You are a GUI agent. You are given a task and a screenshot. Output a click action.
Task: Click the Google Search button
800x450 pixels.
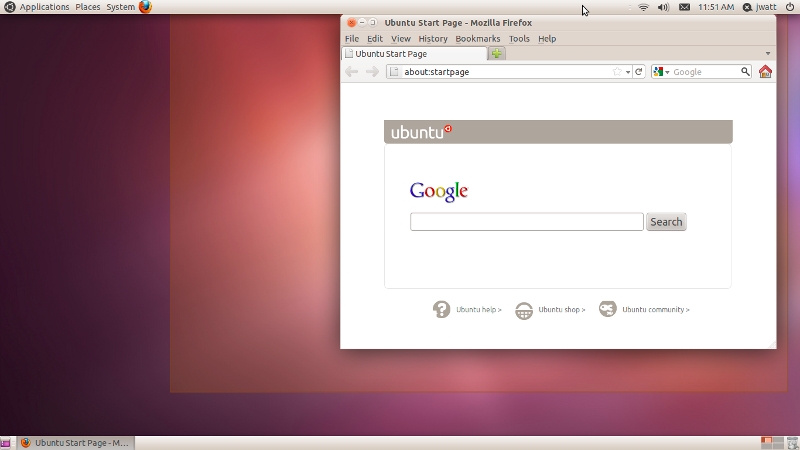(666, 222)
